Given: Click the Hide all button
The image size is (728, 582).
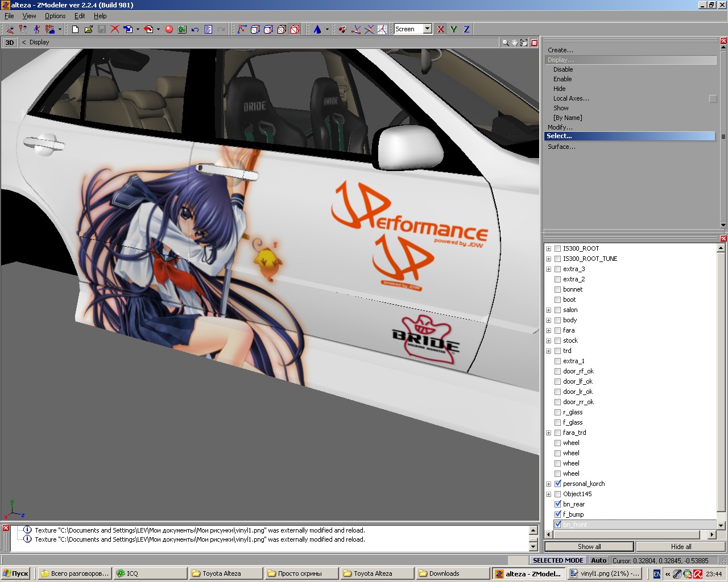Looking at the screenshot, I should [x=681, y=547].
